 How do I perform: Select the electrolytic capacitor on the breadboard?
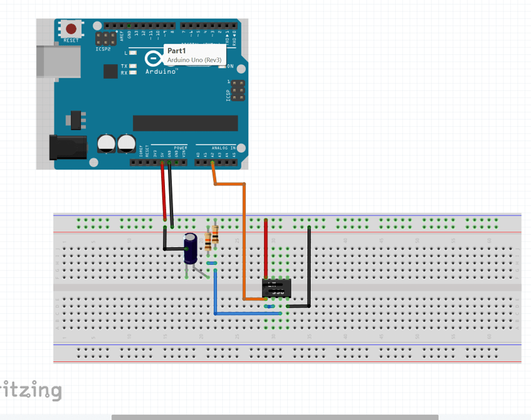[x=190, y=249]
